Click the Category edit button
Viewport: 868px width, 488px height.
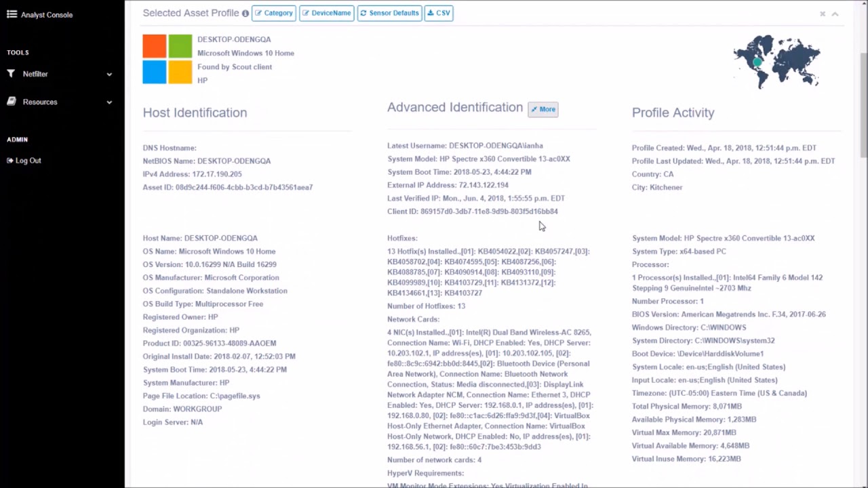274,13
